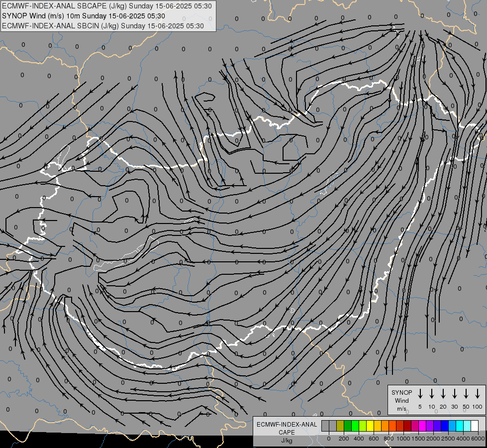Click the wind arrow above the 30 m/s label

(x=454, y=394)
